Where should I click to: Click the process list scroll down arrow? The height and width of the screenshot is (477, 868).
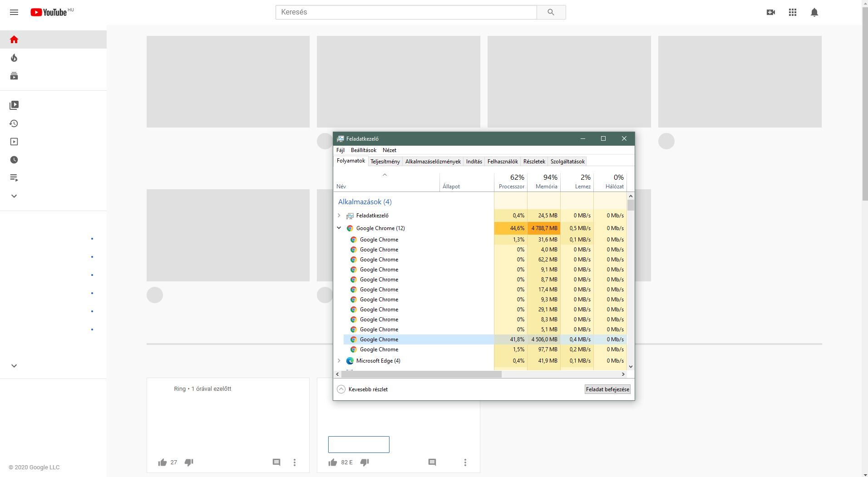click(631, 367)
